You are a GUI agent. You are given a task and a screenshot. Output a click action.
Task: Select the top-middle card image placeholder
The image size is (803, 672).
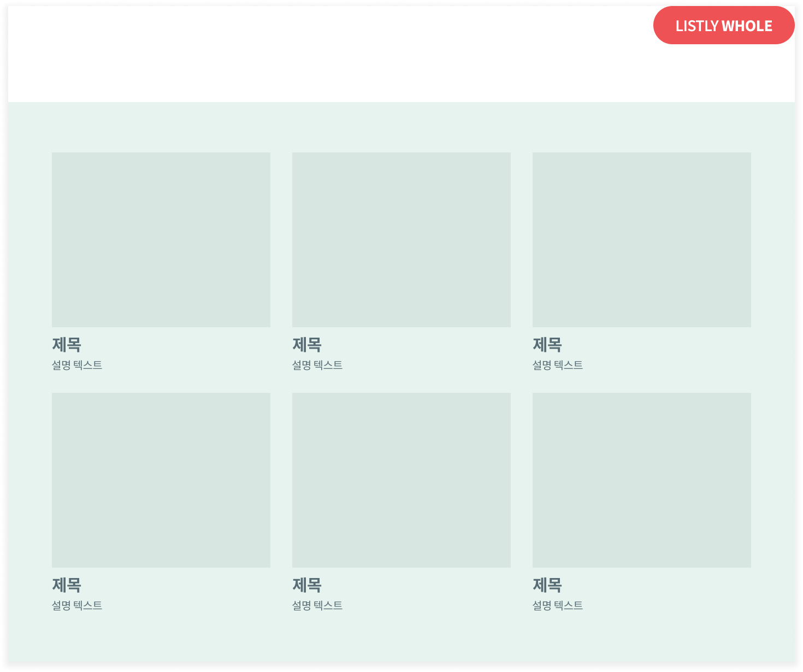coord(401,240)
